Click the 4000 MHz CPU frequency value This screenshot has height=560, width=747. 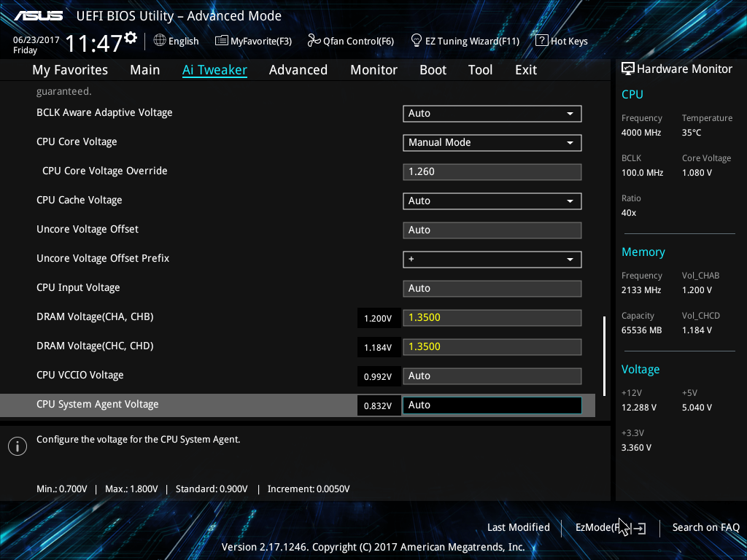[641, 133]
